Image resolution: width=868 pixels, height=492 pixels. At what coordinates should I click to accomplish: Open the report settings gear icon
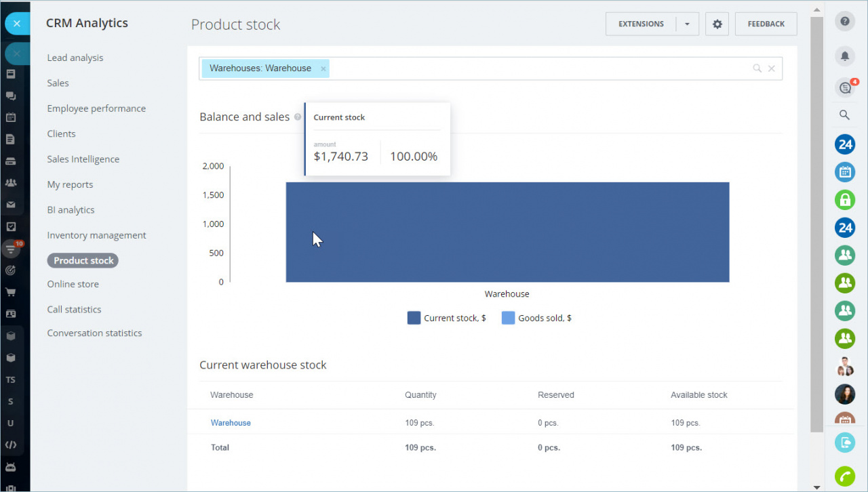click(x=717, y=24)
